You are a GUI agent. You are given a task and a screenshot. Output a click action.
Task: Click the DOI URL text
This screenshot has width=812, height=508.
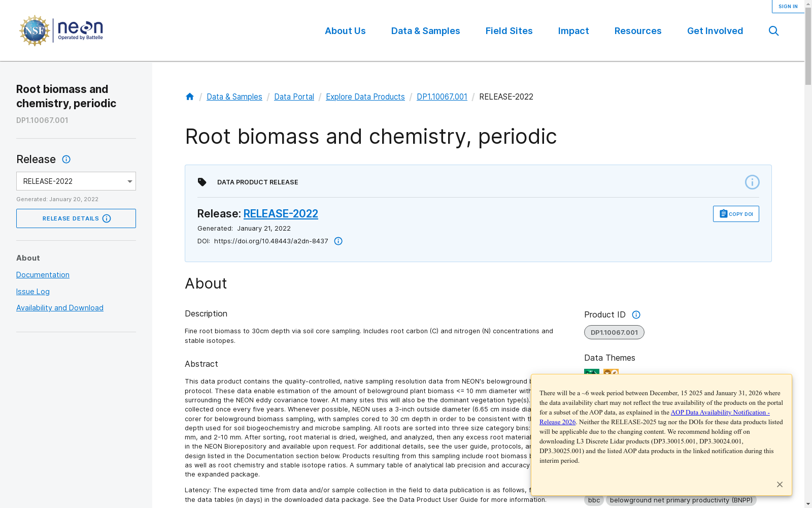pyautogui.click(x=271, y=241)
